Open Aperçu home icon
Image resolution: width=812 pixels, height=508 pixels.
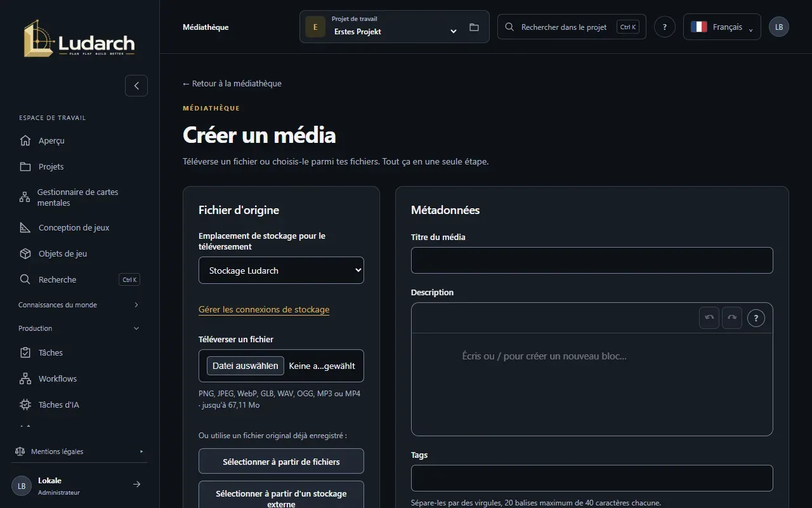25,140
